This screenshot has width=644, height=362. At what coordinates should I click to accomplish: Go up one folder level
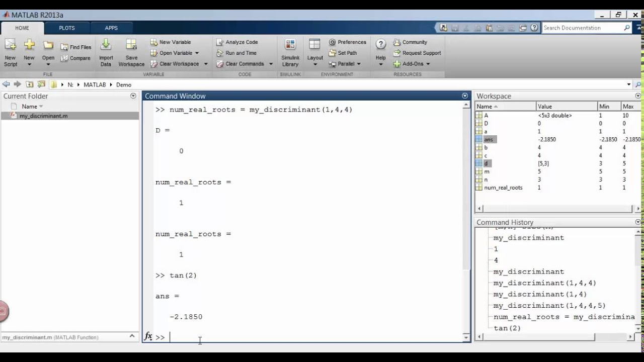click(x=30, y=84)
